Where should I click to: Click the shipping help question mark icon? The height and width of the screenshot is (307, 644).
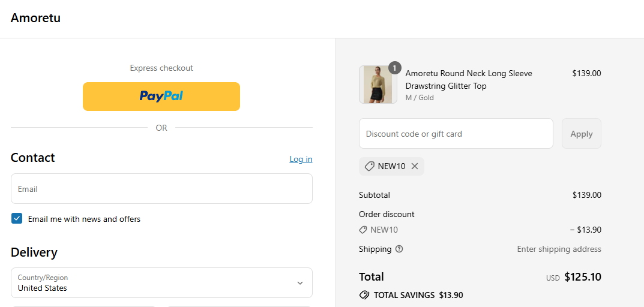click(x=399, y=249)
